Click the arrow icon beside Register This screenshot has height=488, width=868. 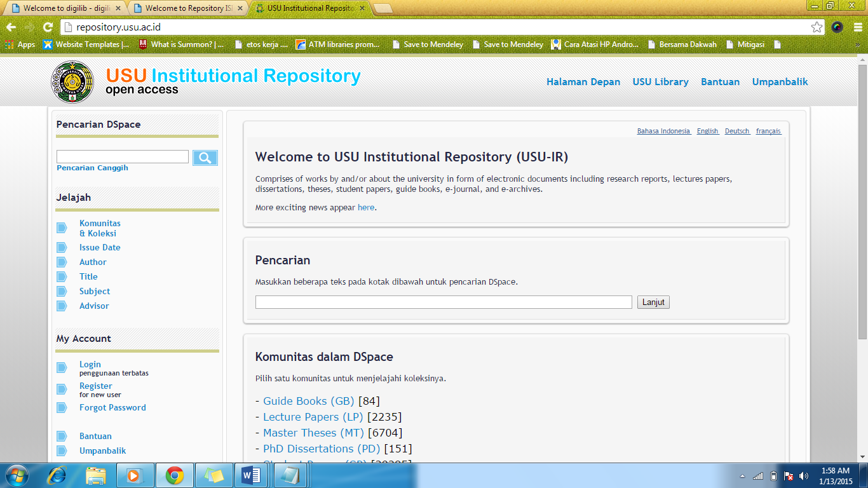coord(62,389)
